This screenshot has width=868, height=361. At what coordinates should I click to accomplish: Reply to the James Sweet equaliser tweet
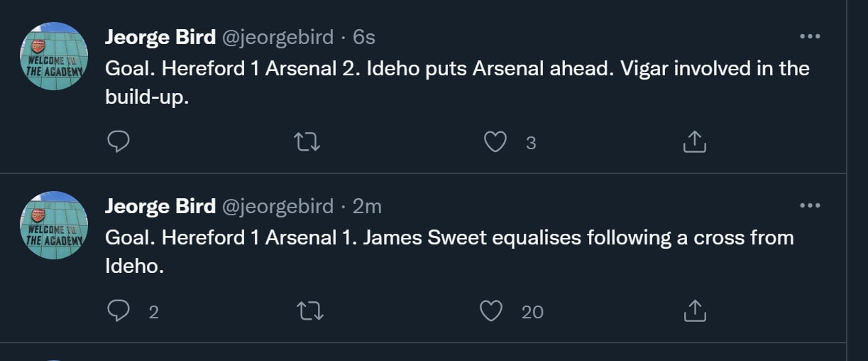pos(118,311)
